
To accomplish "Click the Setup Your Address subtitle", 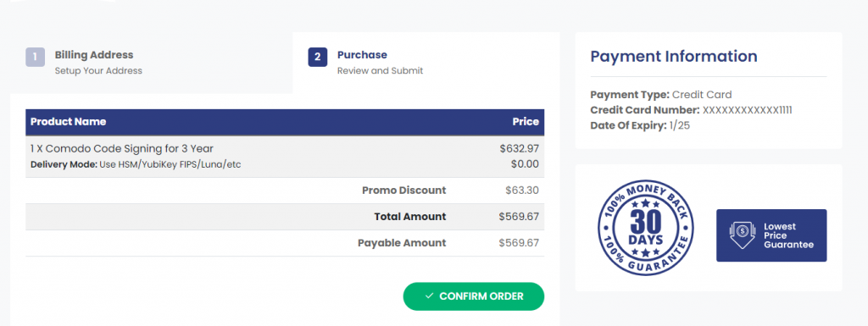I will click(98, 71).
